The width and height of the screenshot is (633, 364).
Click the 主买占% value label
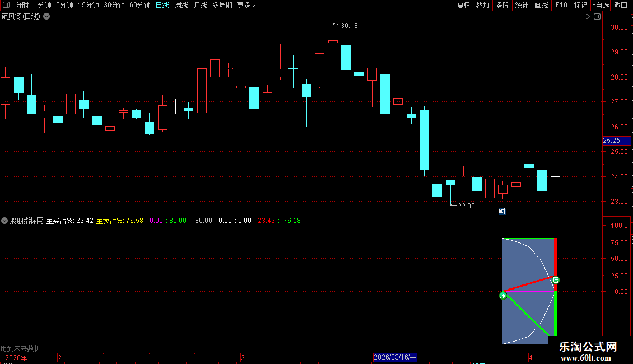tap(70, 221)
